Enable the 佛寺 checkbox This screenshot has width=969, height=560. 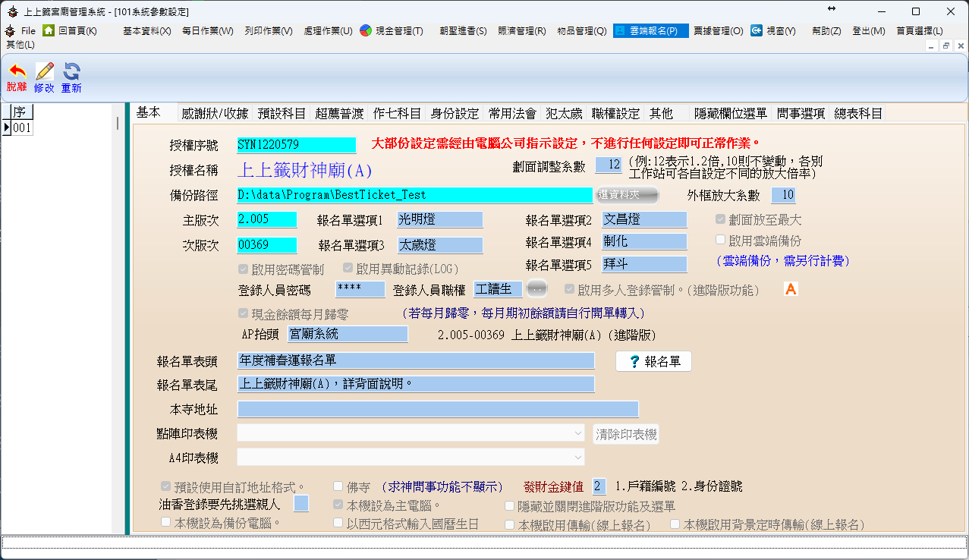(x=338, y=486)
